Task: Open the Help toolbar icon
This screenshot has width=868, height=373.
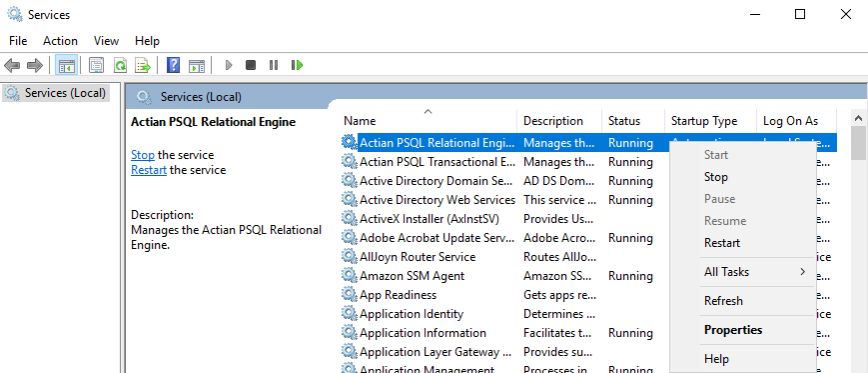Action: (173, 65)
